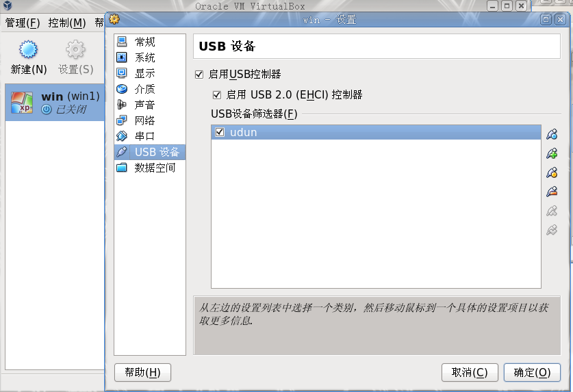Click the Windows XP icon of win VM
573x392 pixels.
click(x=22, y=103)
